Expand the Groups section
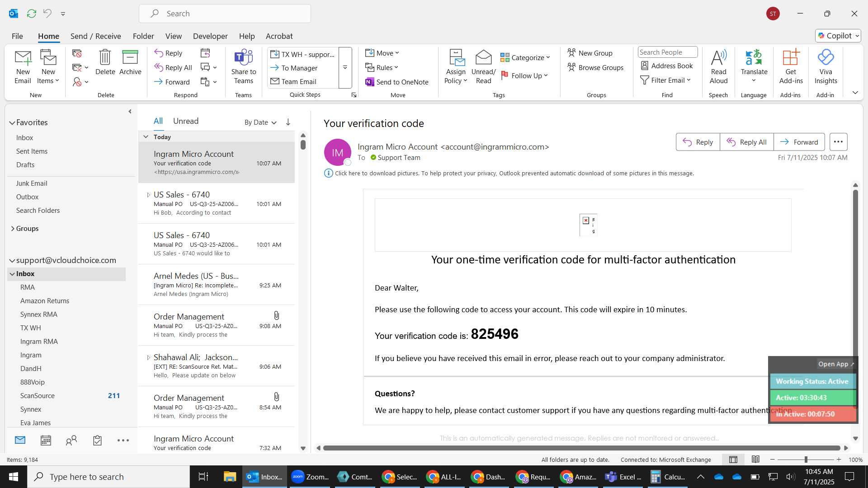This screenshot has height=488, width=868. (x=13, y=229)
